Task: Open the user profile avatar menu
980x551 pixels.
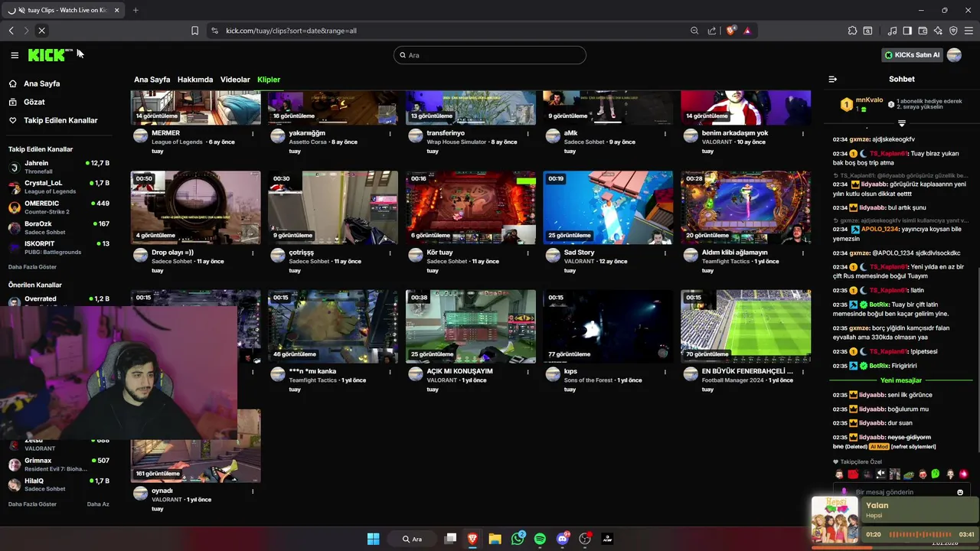Action: coord(954,55)
